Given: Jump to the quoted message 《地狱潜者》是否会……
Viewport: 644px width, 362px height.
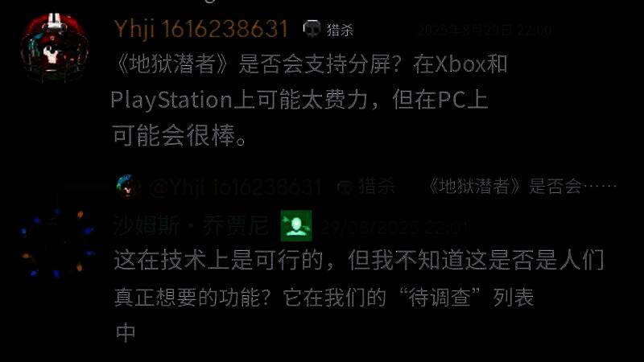Looking at the screenshot, I should [x=522, y=187].
